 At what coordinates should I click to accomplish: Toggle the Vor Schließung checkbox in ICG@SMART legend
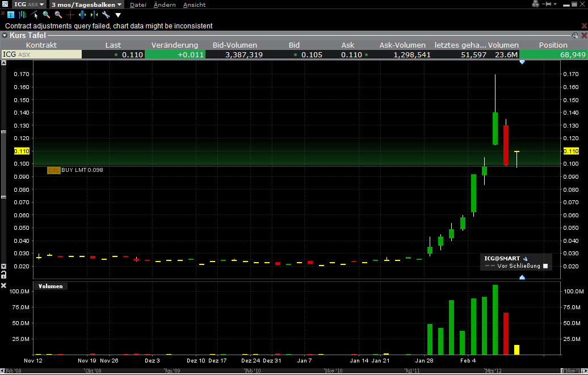point(546,266)
